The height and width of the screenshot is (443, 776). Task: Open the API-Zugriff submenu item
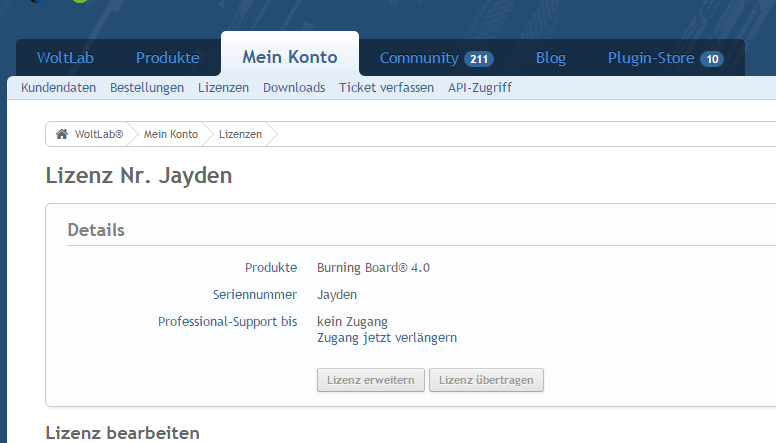tap(480, 88)
